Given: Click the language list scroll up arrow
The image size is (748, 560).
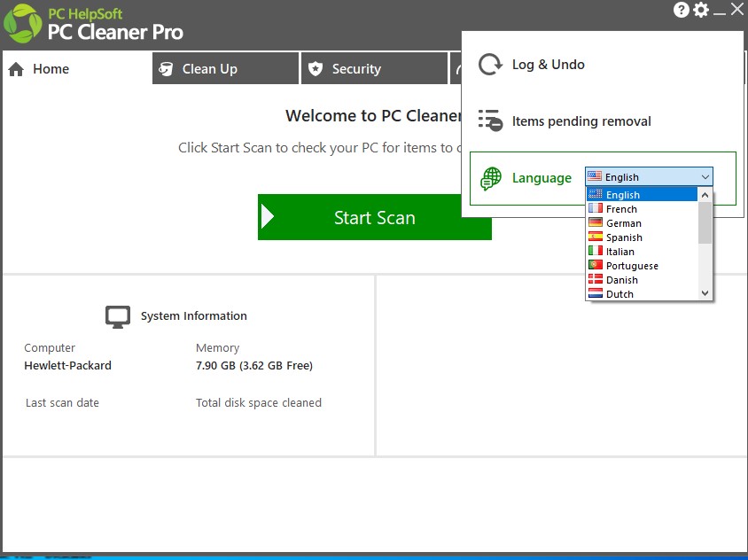Looking at the screenshot, I should 705,195.
